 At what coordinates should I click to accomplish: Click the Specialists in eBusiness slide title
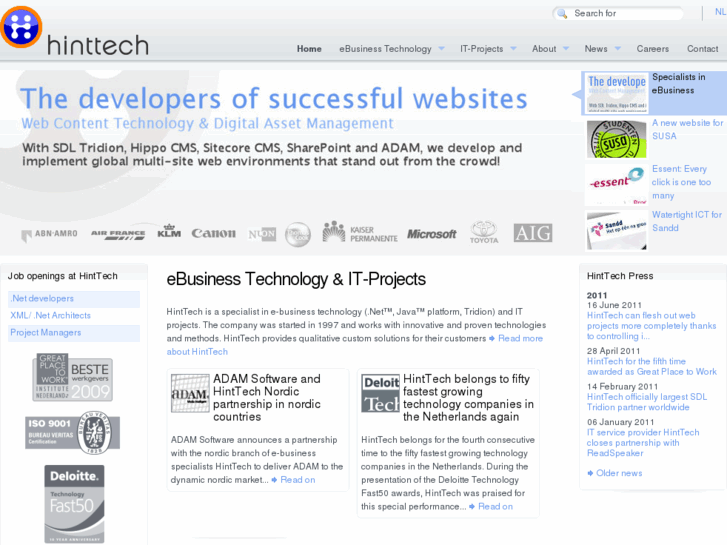click(678, 83)
